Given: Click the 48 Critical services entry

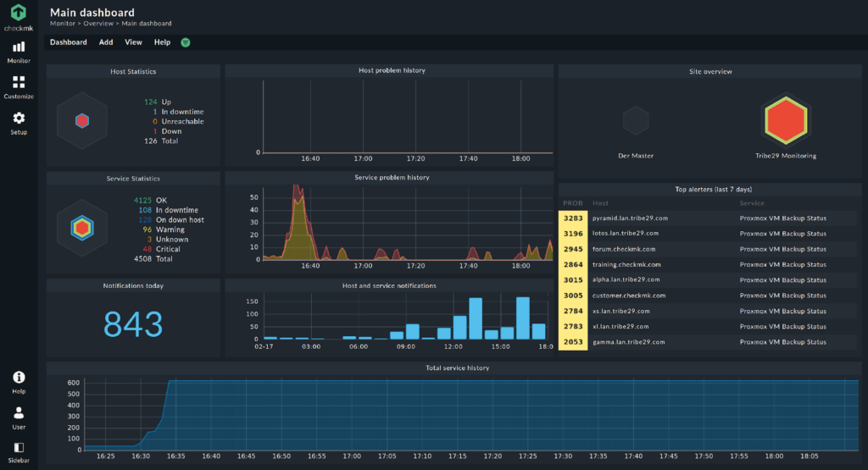Looking at the screenshot, I should 161,249.
